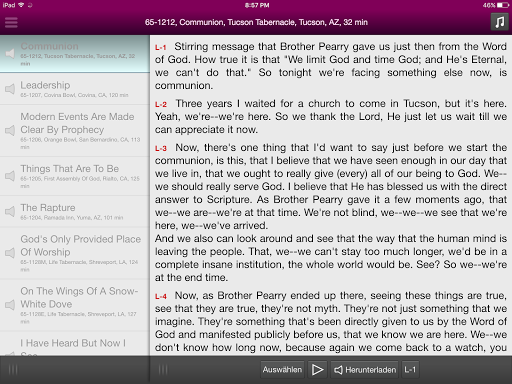Tap the Herunterladen download button
The height and width of the screenshot is (384, 512).
(x=365, y=370)
